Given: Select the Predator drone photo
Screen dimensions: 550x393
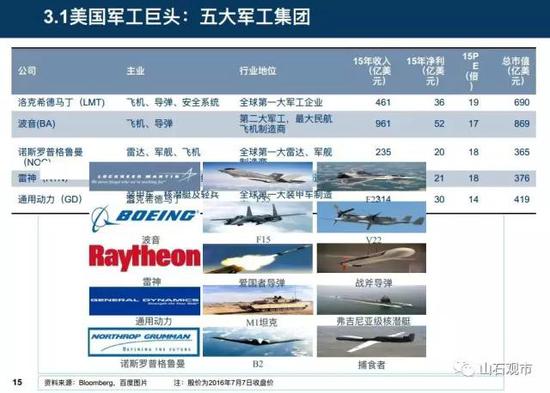Looking at the screenshot, I should (371, 342).
